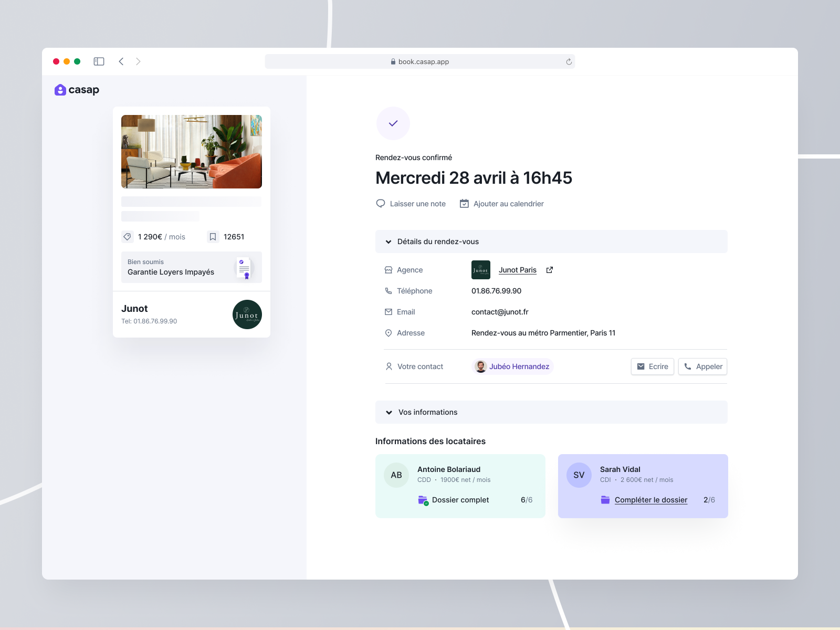Click the book.casap.app address bar
Viewport: 840px width, 630px height.
click(x=420, y=61)
